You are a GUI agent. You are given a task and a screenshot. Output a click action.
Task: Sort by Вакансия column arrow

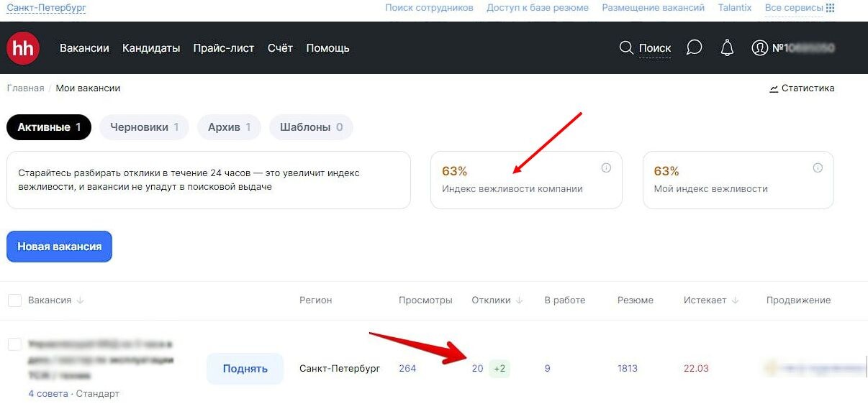tap(80, 300)
